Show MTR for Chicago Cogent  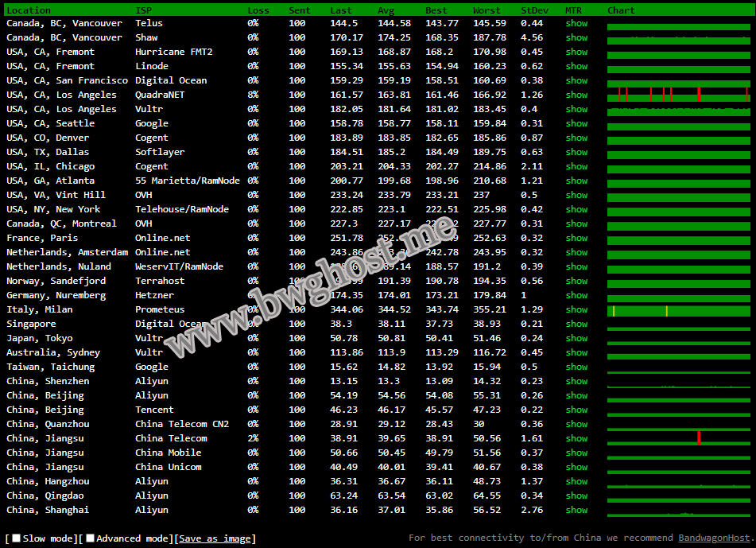(x=576, y=166)
